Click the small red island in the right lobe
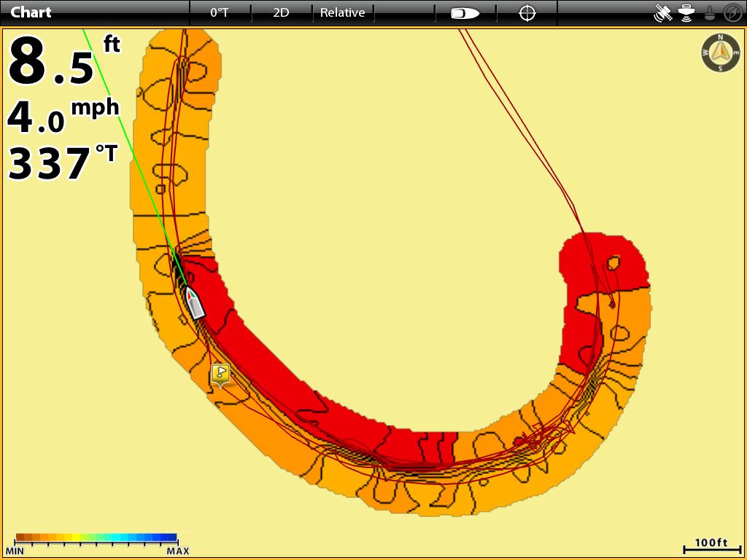Image resolution: width=747 pixels, height=560 pixels. click(614, 262)
